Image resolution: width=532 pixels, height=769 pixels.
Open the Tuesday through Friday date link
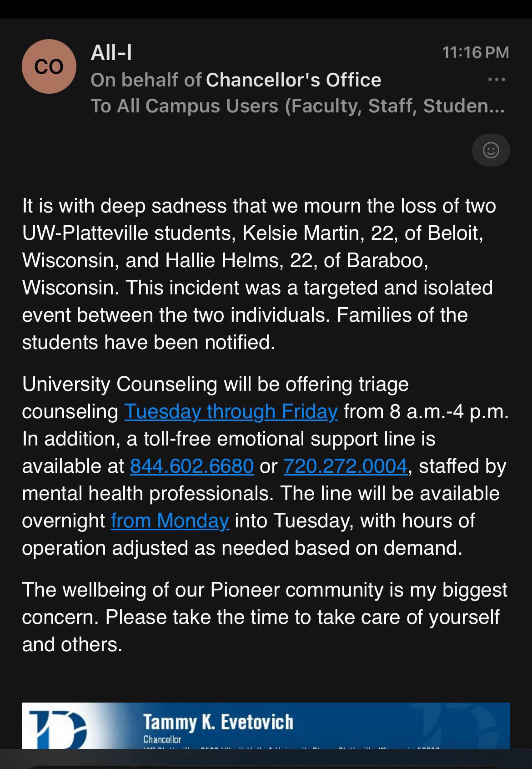[x=231, y=411]
